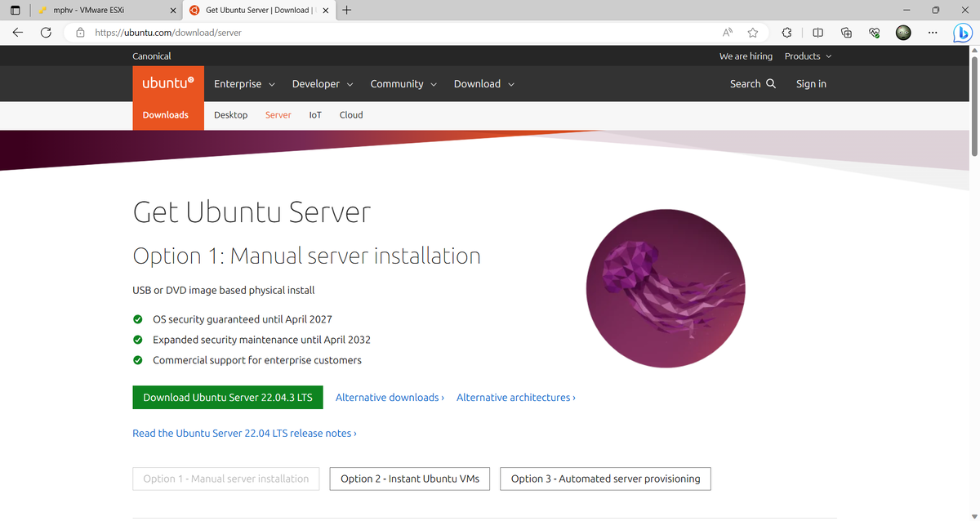Expand the Enterprise menu

coord(244,84)
